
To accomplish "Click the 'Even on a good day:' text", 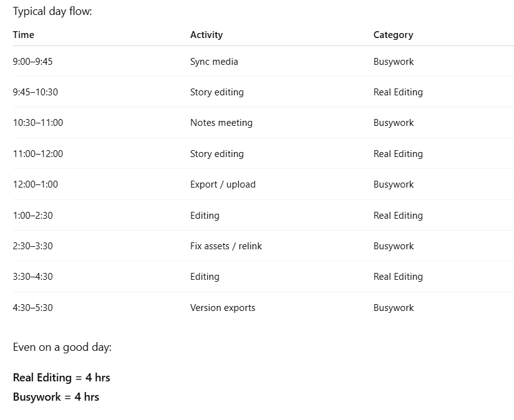I will [62, 347].
